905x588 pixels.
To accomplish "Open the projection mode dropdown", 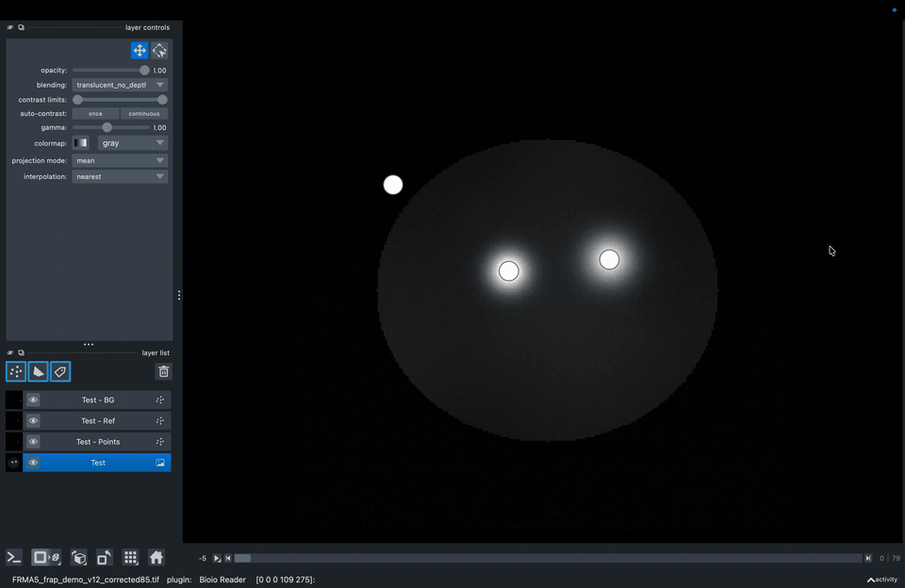I will [120, 160].
